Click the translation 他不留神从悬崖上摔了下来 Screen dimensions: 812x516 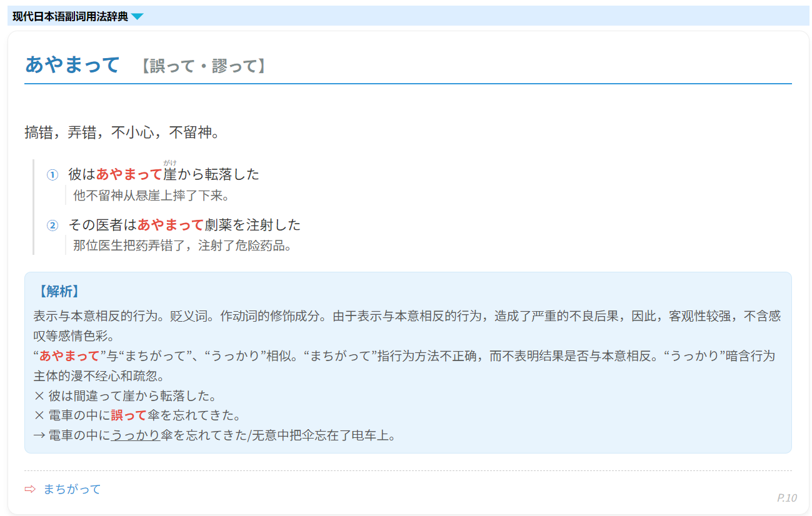coord(151,196)
